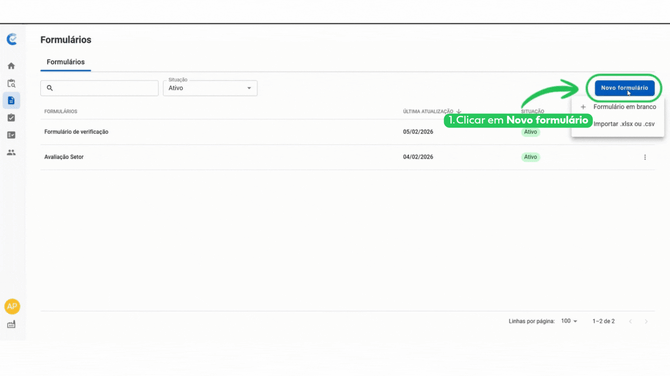This screenshot has height=376, width=670.
Task: Click the Novo formulário button
Action: click(x=624, y=88)
